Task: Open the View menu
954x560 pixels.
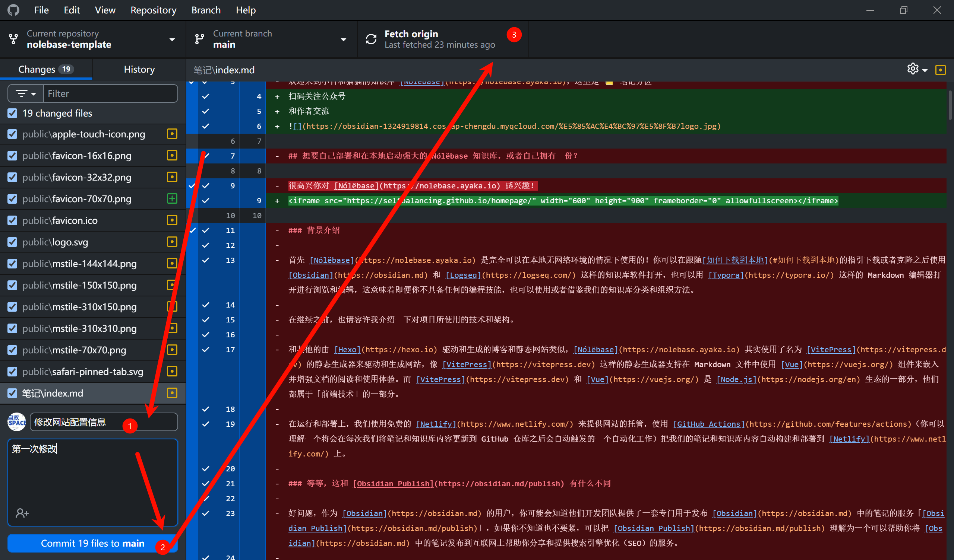Action: pos(105,10)
